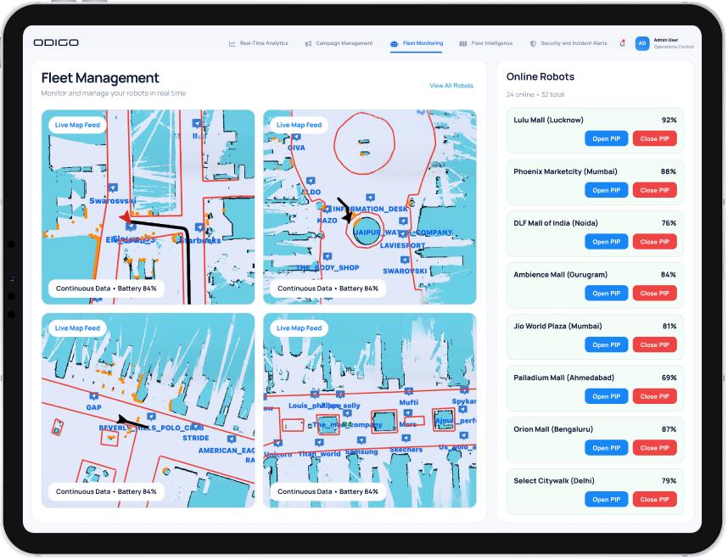The image size is (728, 560).
Task: Click the '24 online • 32 total' status
Action: click(x=537, y=95)
